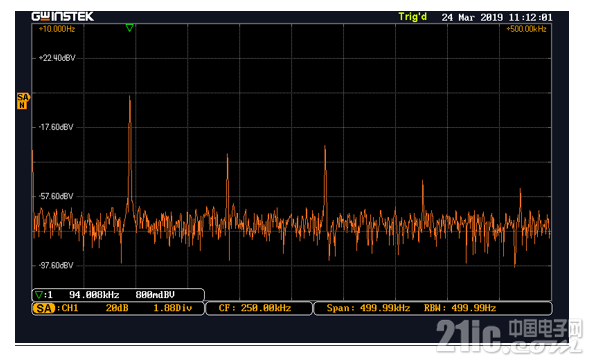590x362 pixels.
Task: Click the marker amplitude '800mdBV' readout
Action: [155, 295]
